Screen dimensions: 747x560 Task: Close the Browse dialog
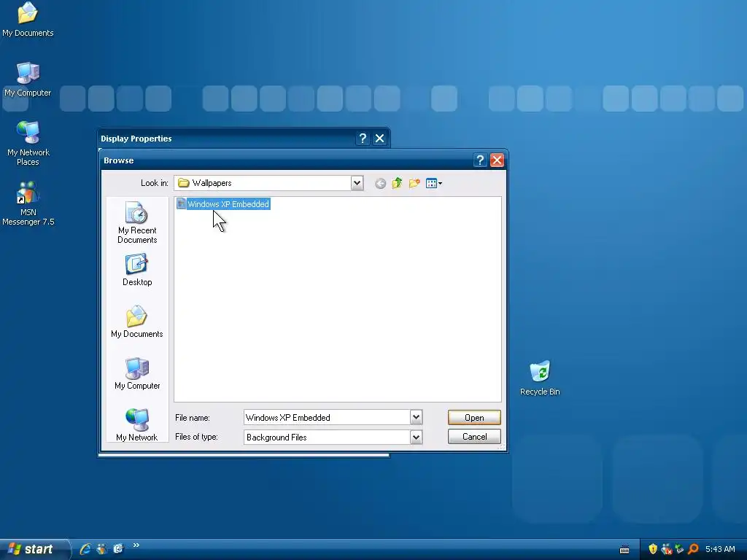click(x=497, y=160)
